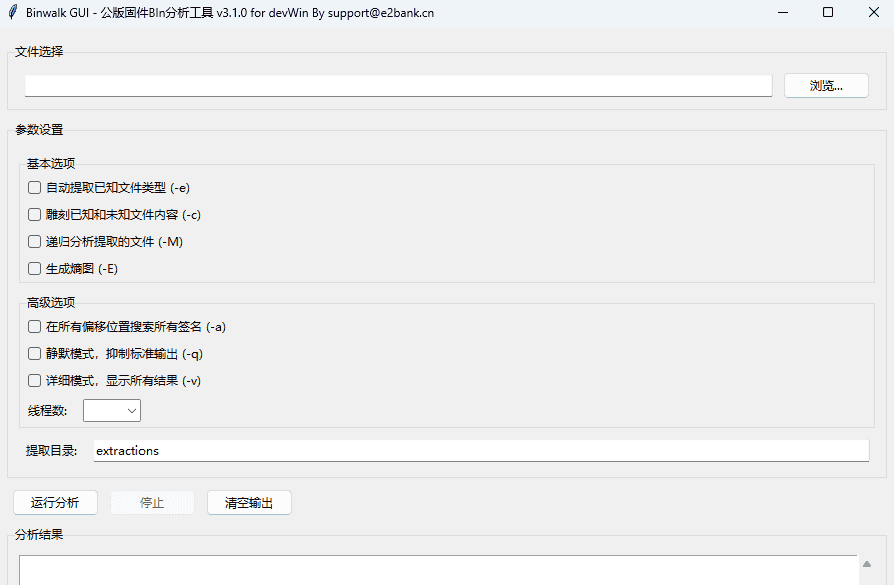The width and height of the screenshot is (894, 585).
Task: Click inside the 分析结果 output text area
Action: click(438, 570)
